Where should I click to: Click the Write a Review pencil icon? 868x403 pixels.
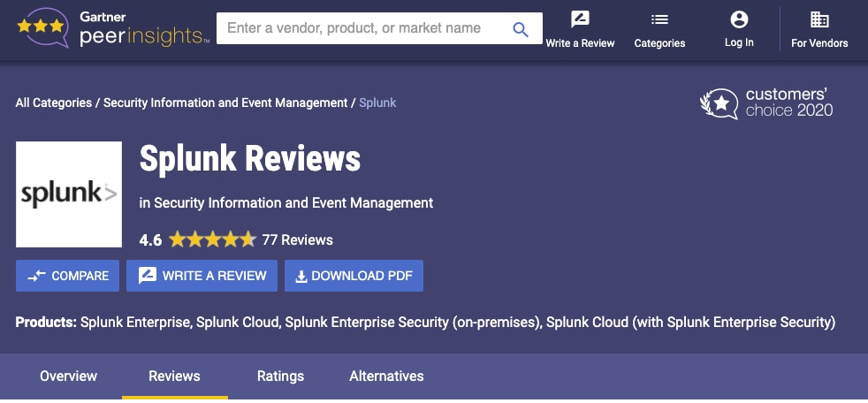(x=580, y=19)
